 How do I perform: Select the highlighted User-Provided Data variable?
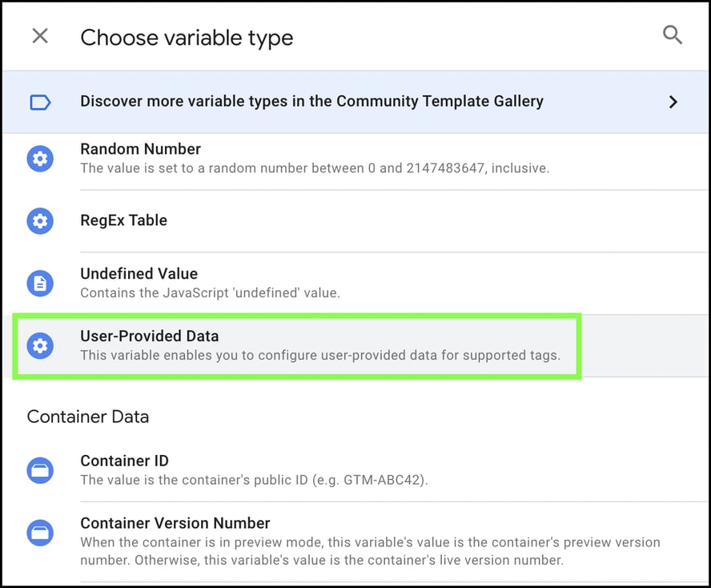[149, 336]
